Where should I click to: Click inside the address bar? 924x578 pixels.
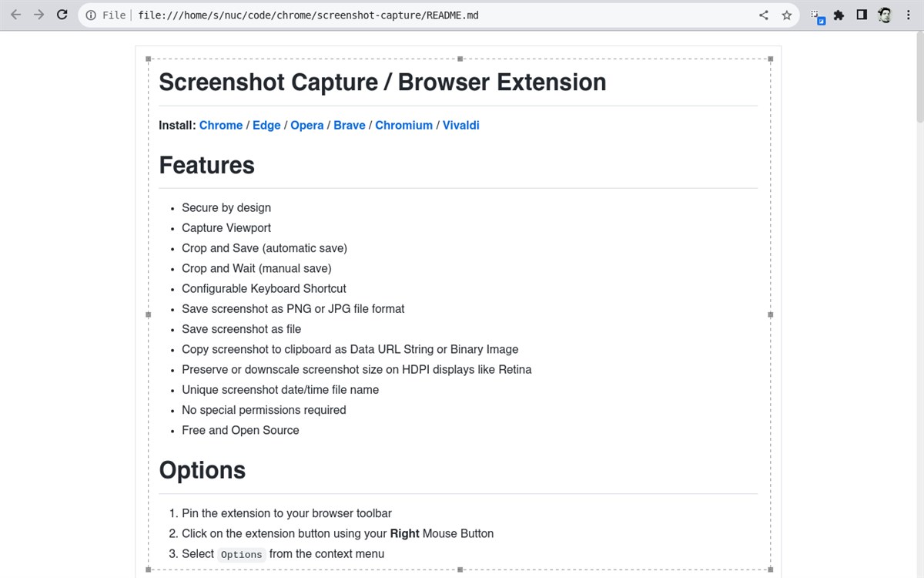pos(385,15)
